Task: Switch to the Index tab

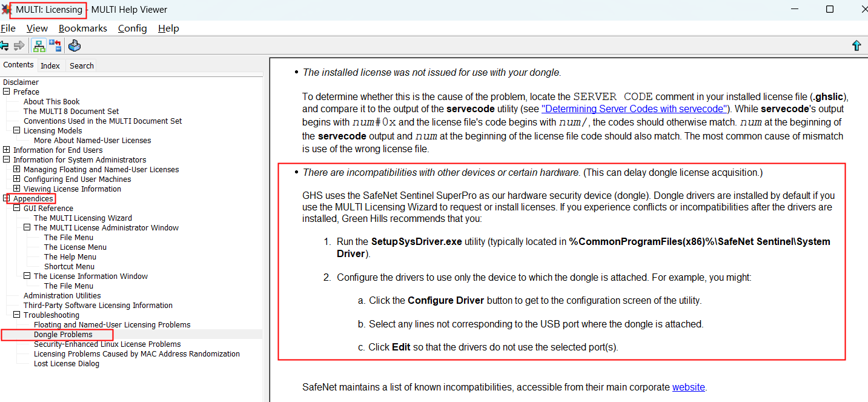Action: click(x=50, y=65)
